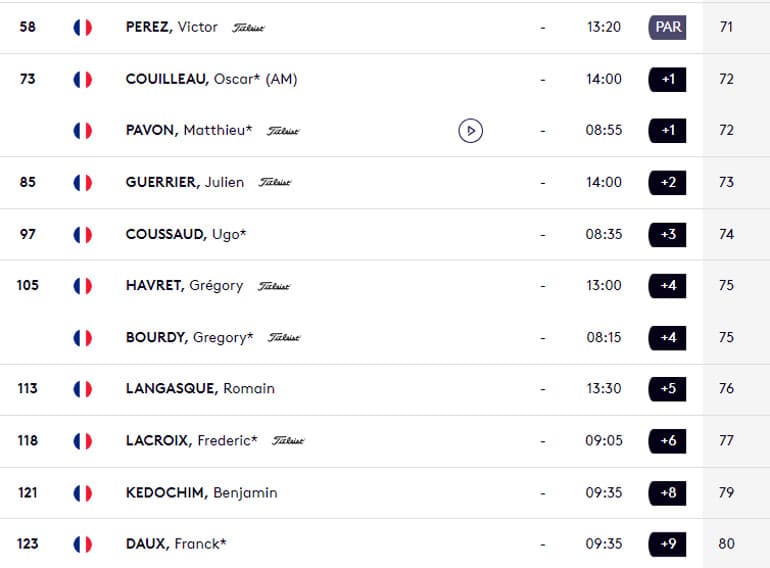Click the +9 score badge for Daux
Viewport: 770px width, 568px height.
click(667, 544)
